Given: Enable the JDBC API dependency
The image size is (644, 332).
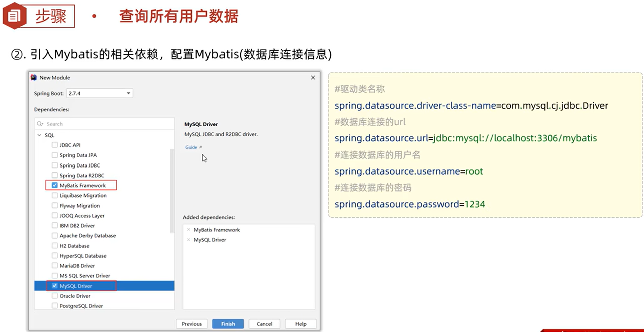Looking at the screenshot, I should coord(55,145).
